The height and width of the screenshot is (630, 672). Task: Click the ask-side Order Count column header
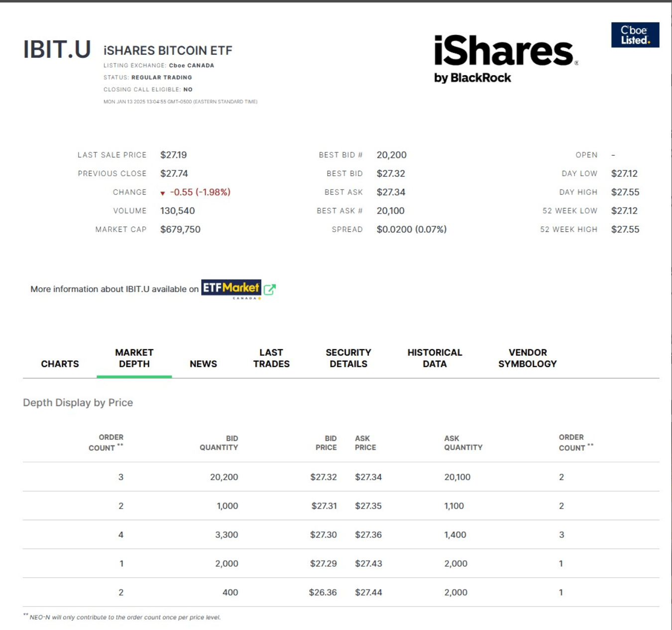click(x=576, y=442)
